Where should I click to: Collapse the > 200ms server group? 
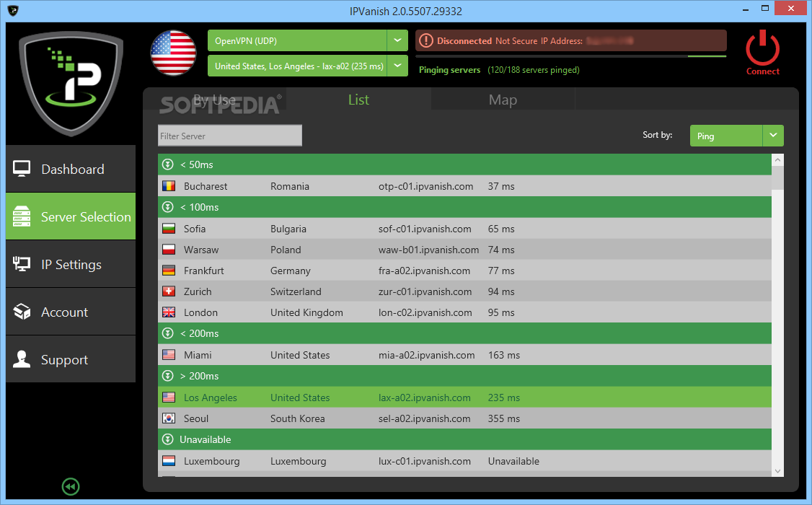168,376
